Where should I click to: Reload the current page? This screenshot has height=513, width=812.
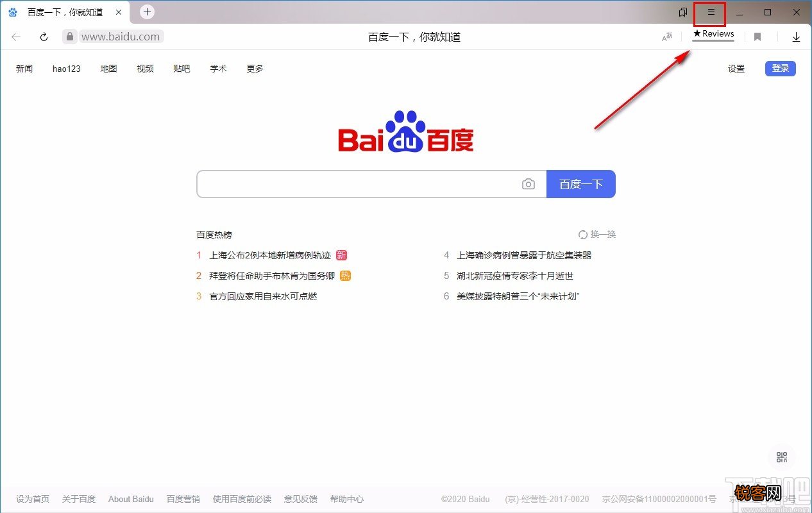pyautogui.click(x=44, y=37)
